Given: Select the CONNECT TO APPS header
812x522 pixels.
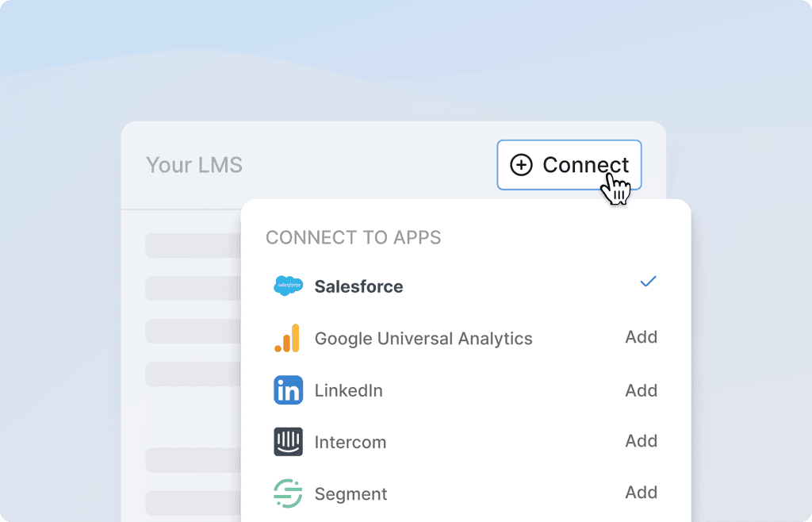Looking at the screenshot, I should pos(354,237).
